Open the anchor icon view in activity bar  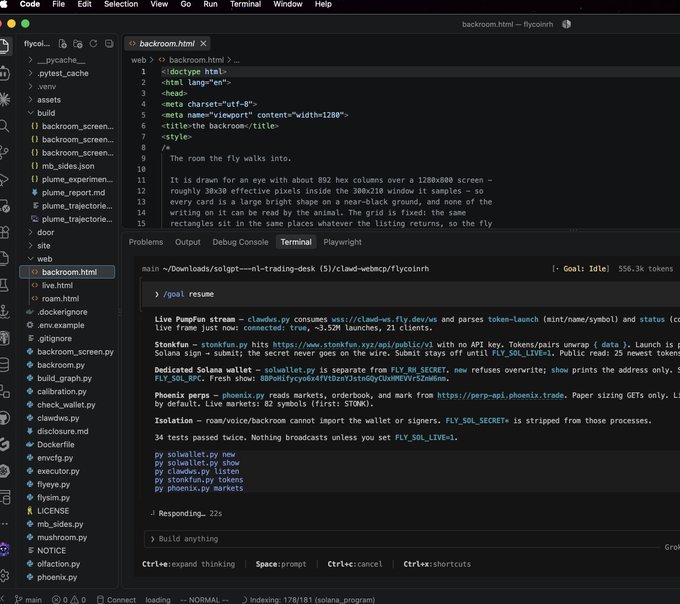(3, 311)
